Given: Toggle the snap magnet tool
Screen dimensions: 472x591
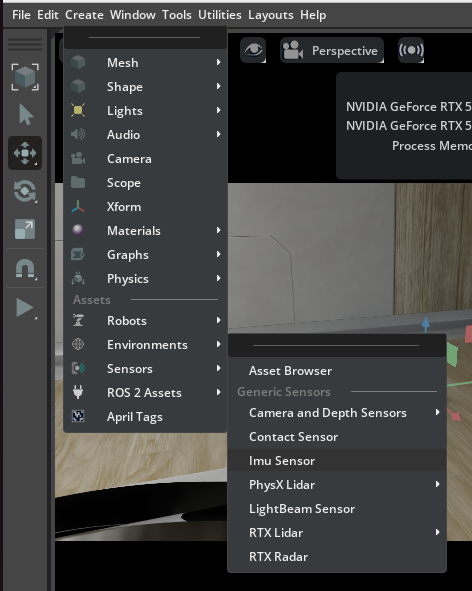Looking at the screenshot, I should pos(25,269).
